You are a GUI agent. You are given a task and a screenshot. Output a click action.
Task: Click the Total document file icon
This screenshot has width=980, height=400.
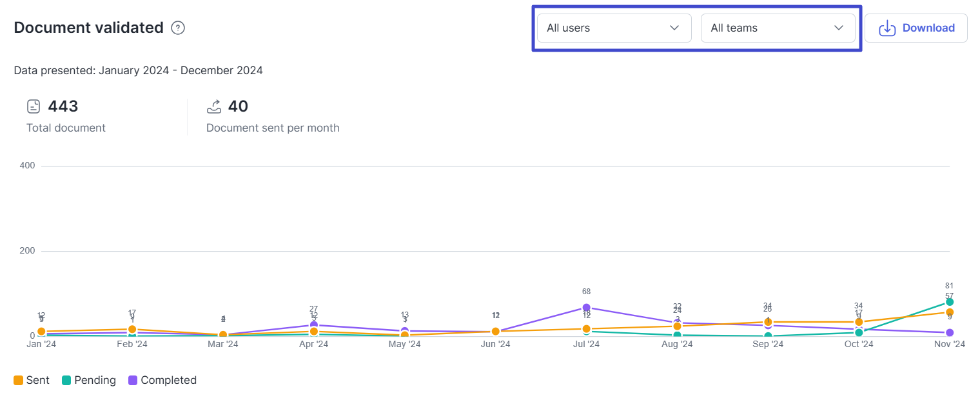click(34, 106)
